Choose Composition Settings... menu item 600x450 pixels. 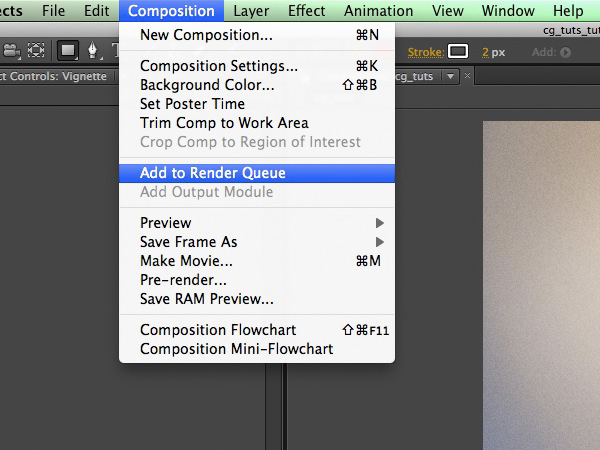[x=257, y=66]
